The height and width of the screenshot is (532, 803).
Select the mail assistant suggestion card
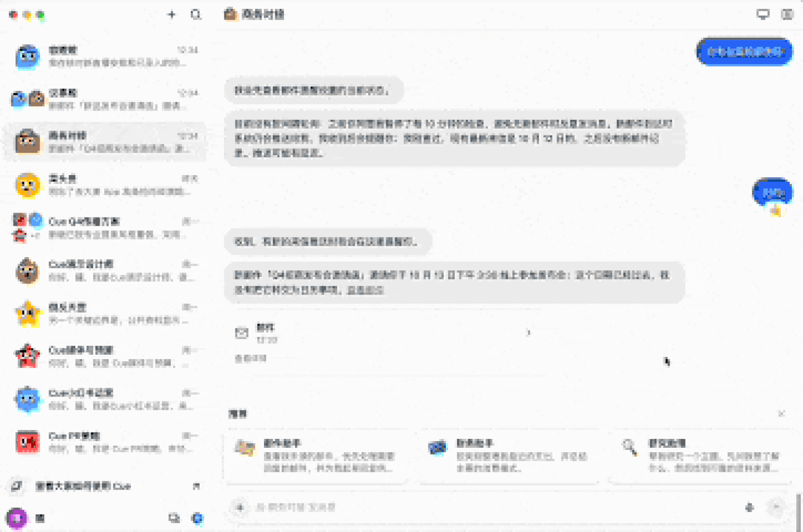tap(316, 456)
